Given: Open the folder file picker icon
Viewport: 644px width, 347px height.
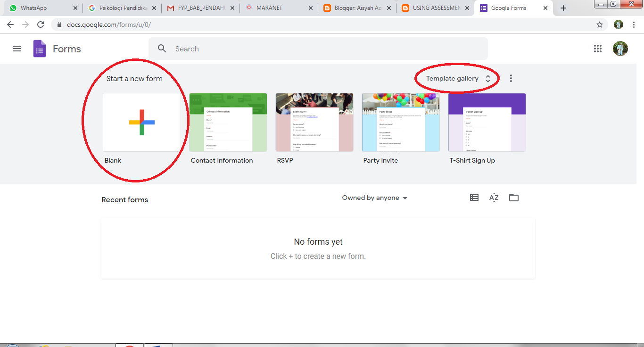Looking at the screenshot, I should tap(513, 198).
